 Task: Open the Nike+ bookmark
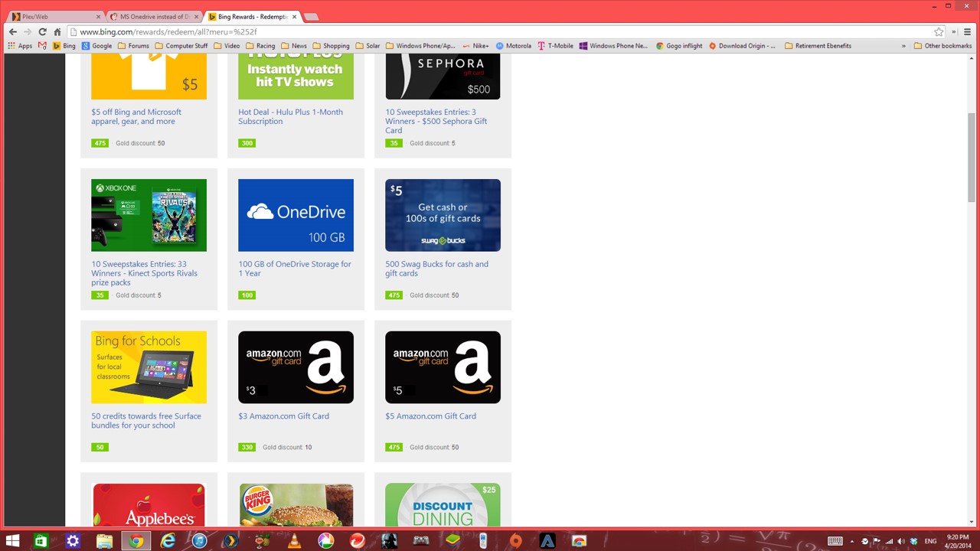(476, 46)
